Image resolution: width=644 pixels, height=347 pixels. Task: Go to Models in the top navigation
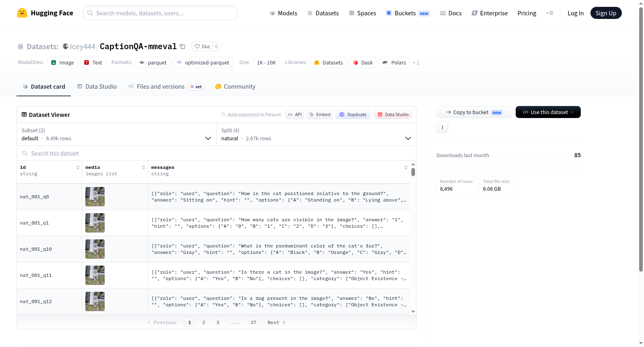283,13
